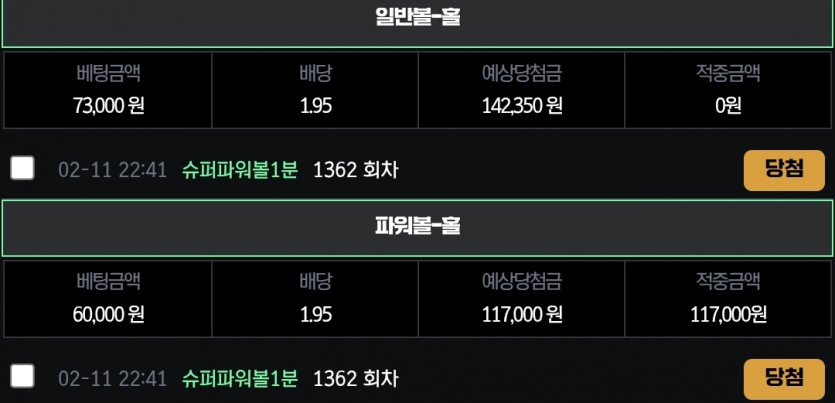Click the 73,000 원 베팅금액 cell
835x403 pixels.
tap(108, 90)
